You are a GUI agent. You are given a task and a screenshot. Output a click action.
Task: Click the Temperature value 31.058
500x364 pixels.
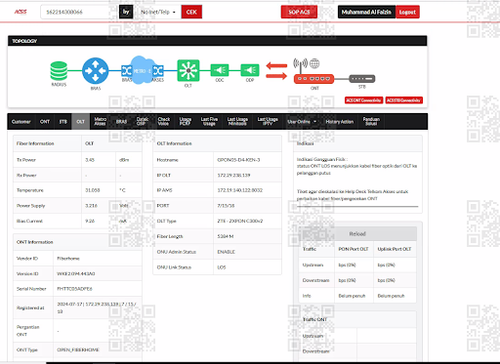click(x=92, y=190)
